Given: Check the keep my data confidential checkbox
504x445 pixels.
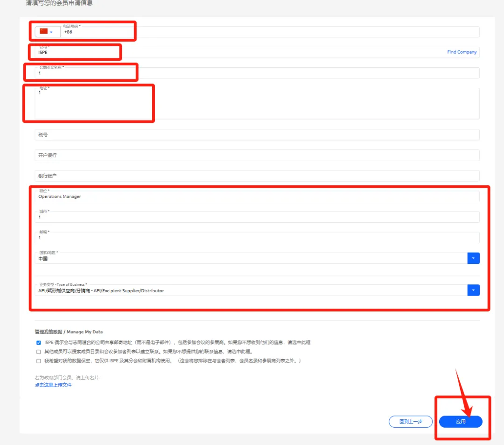Looking at the screenshot, I should 39,361.
